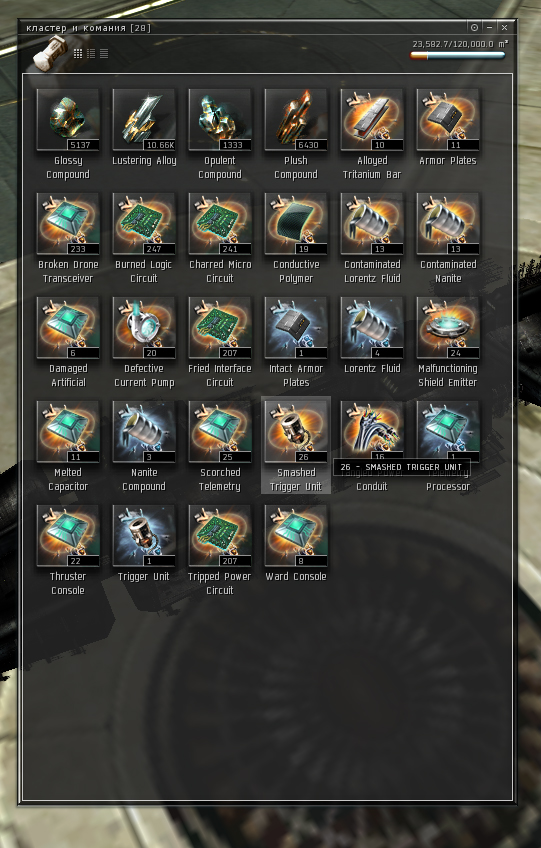Click the cargo capacity bar
Viewport: 541px width, 848px height.
pos(458,55)
